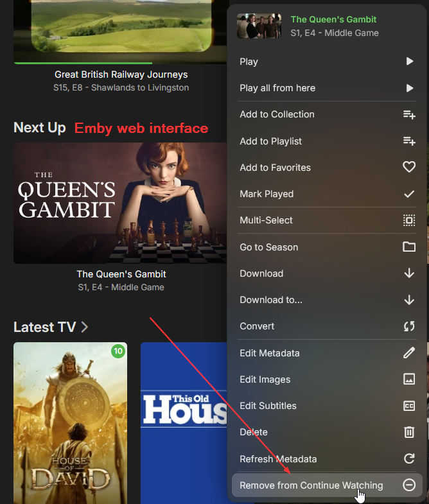Click the Mark Played checkmark icon
The image size is (429, 504).
[409, 194]
